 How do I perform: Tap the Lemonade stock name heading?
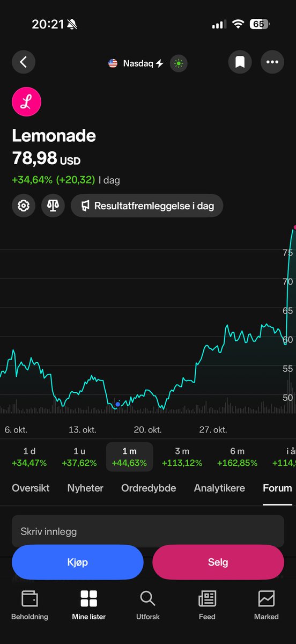tap(54, 136)
